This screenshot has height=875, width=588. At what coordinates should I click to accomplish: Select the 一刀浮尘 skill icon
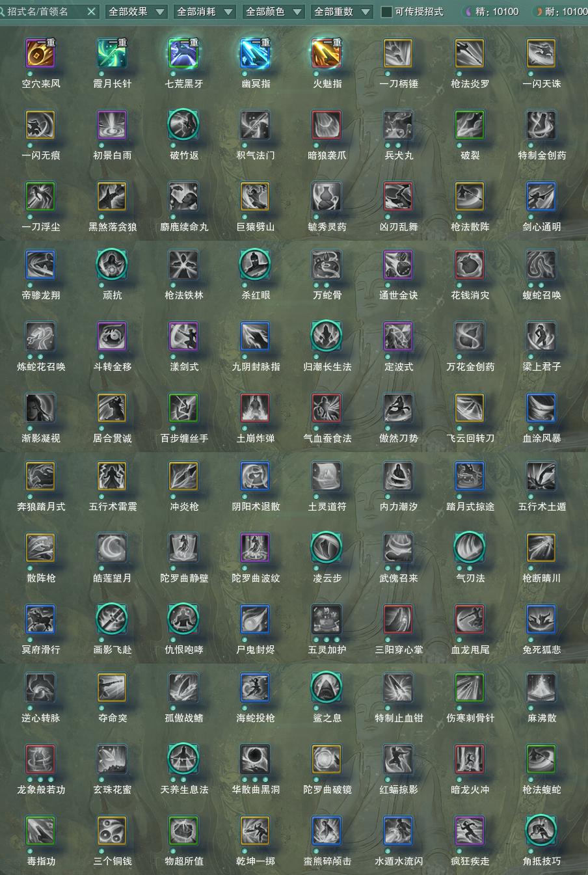pos(40,196)
